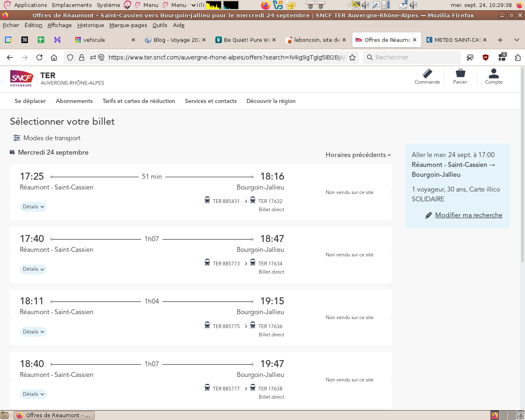Go to Firefox home page icon
Screen dimensions: 525x420
(54, 57)
